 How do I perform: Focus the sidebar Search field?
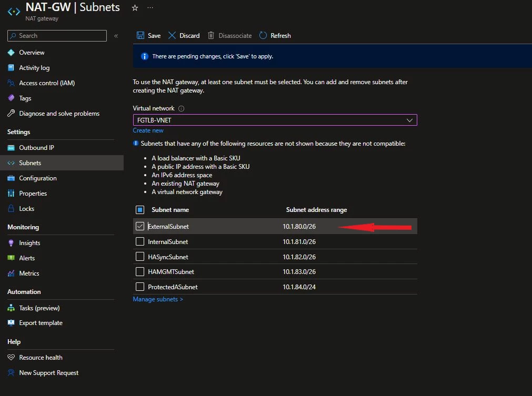[57, 36]
